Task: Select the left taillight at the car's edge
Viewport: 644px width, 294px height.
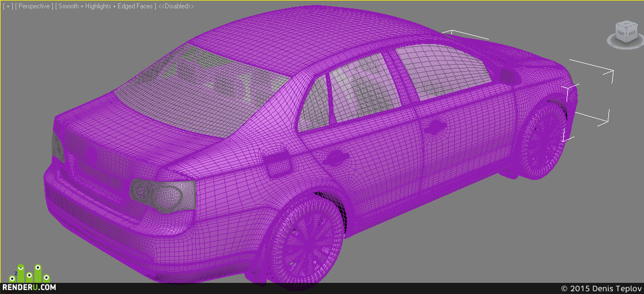Action: coord(58,147)
